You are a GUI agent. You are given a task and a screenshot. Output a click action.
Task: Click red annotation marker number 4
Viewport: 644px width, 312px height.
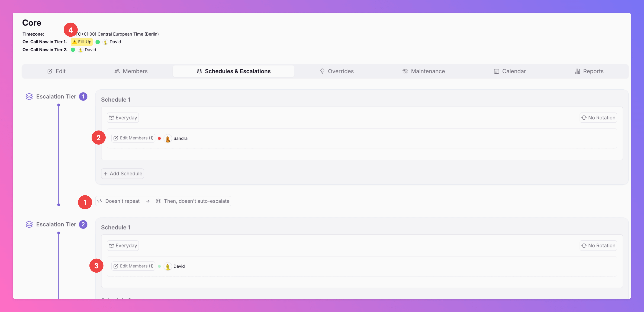[x=70, y=30]
